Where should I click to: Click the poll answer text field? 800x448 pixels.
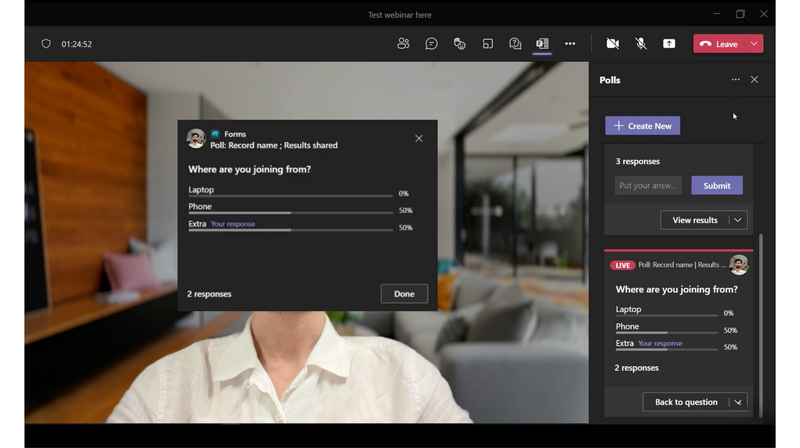[648, 185]
